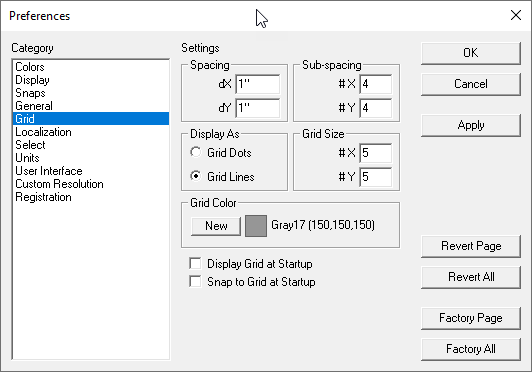Image resolution: width=532 pixels, height=372 pixels.
Task: Open the User Interface category
Action: point(91,171)
